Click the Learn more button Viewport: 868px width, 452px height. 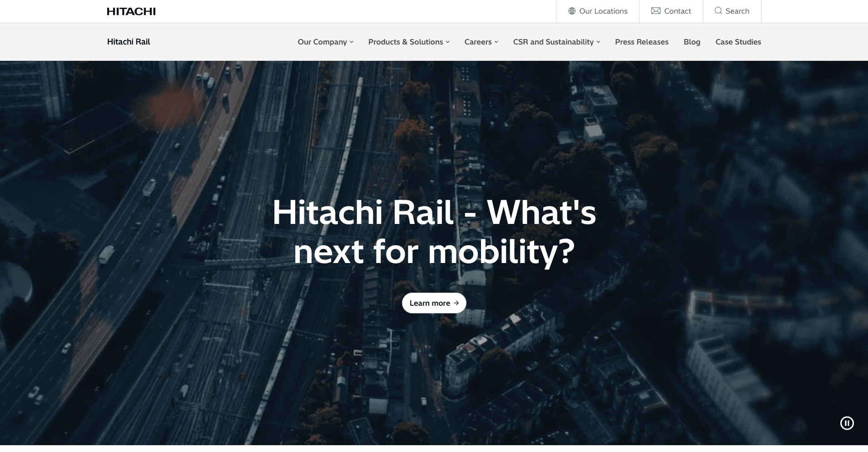(434, 303)
